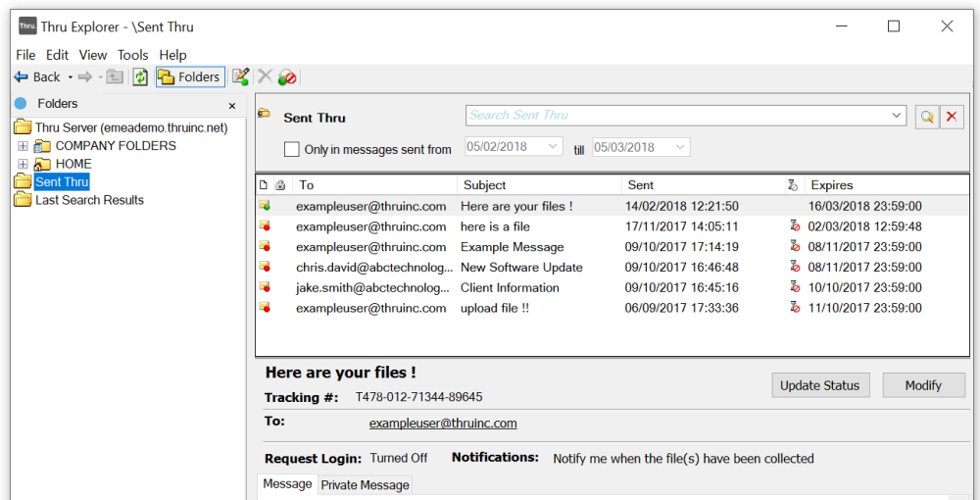Open the 05/02/2018 from-date dropdown
Image resolution: width=980 pixels, height=500 pixels.
(x=553, y=146)
